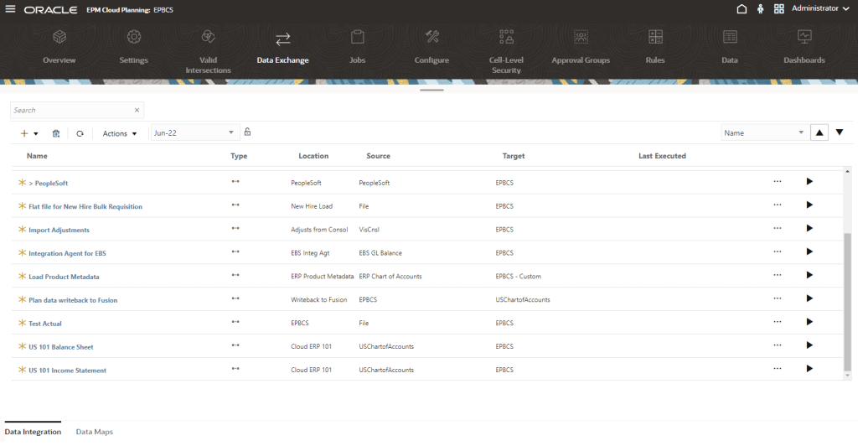Open the hamburger navigator menu
Viewport: 868px width, 446px height.
pyautogui.click(x=10, y=9)
